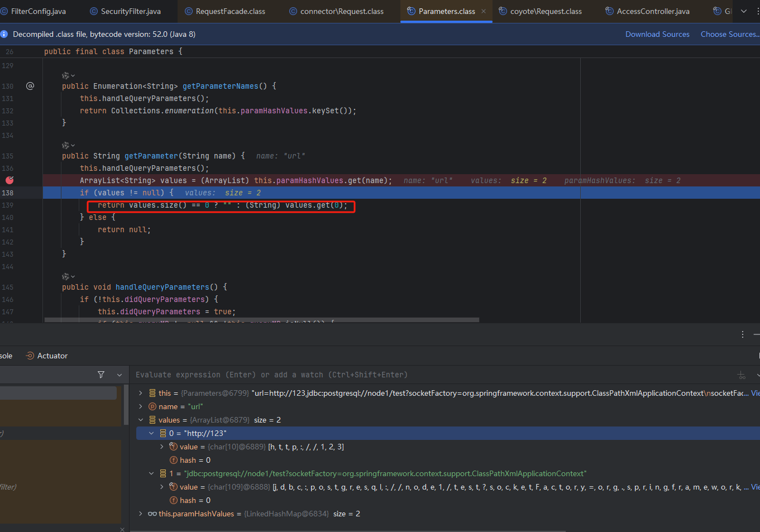Click the Actuator tab's icon

tap(30, 356)
